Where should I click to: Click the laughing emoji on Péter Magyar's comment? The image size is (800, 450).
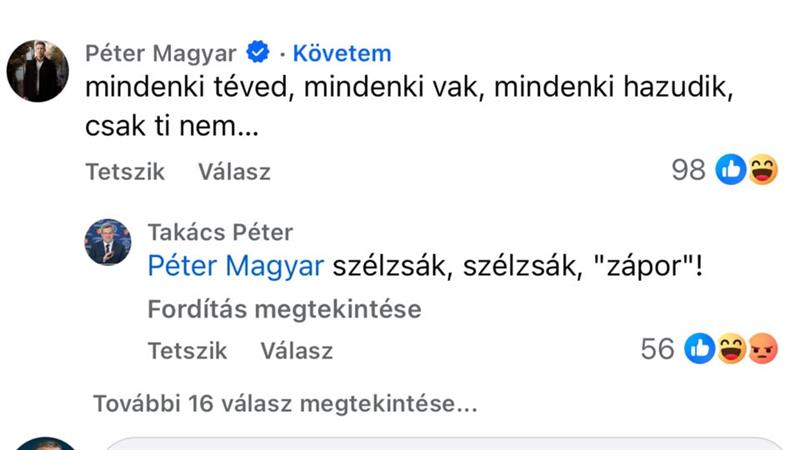pos(762,171)
